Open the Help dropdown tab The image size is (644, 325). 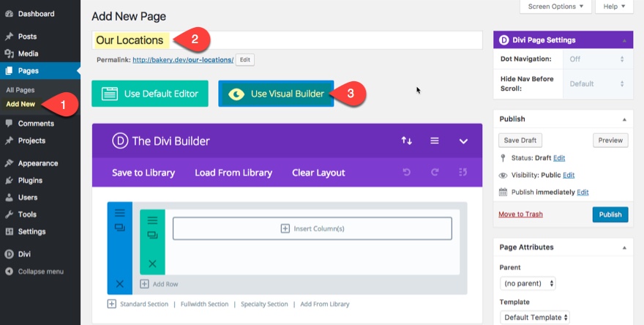click(x=614, y=7)
